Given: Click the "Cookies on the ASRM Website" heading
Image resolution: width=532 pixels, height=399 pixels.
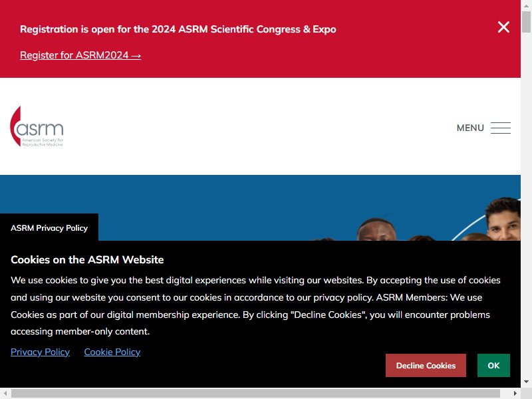Looking at the screenshot, I should (87, 259).
